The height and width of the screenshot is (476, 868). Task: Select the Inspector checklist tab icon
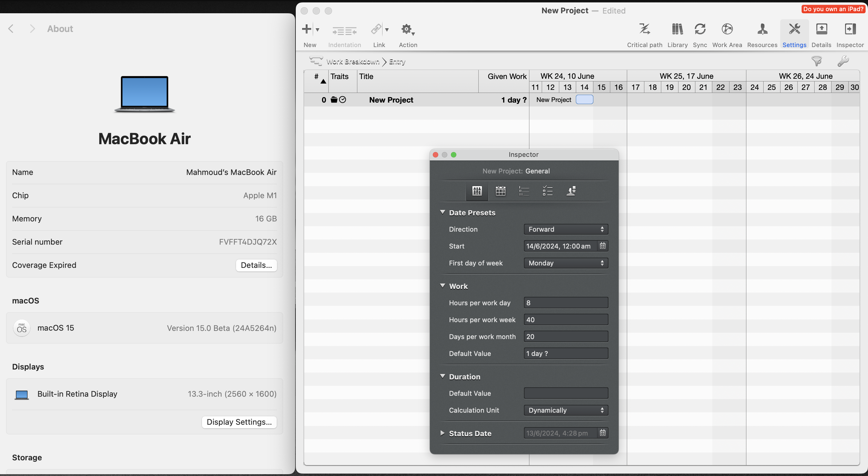point(547,191)
